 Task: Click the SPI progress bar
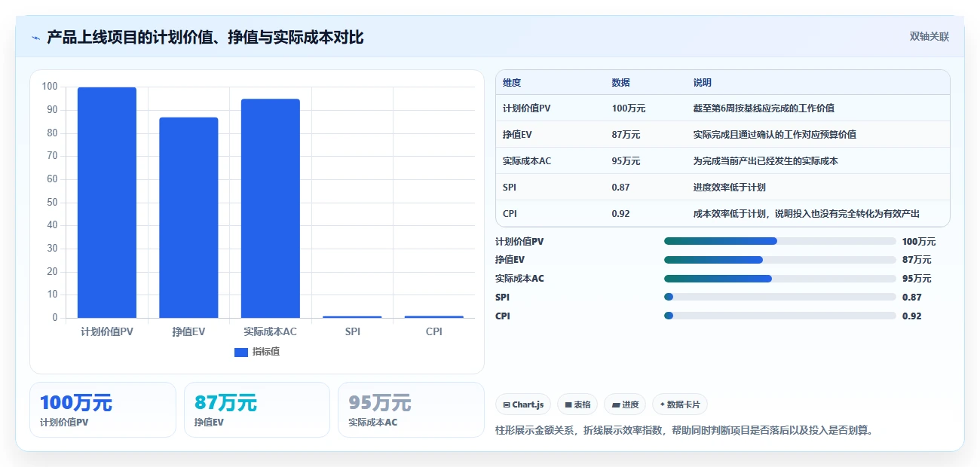(x=780, y=297)
